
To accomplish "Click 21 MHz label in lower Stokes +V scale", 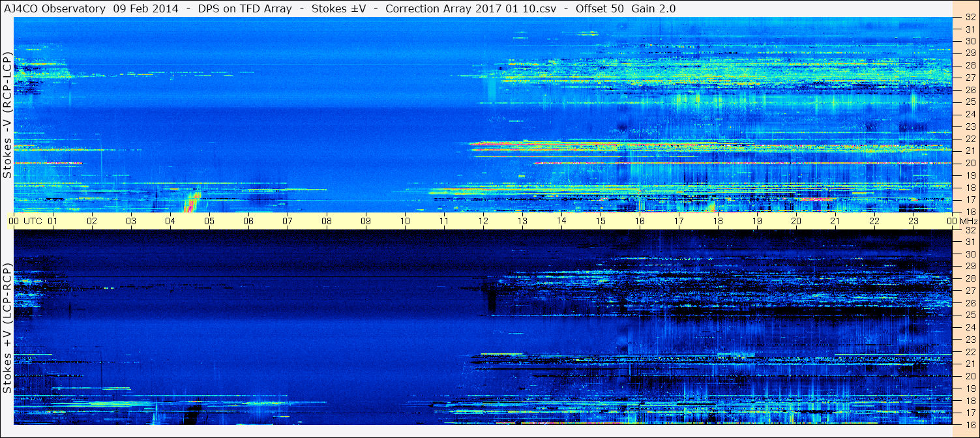I will click(970, 364).
